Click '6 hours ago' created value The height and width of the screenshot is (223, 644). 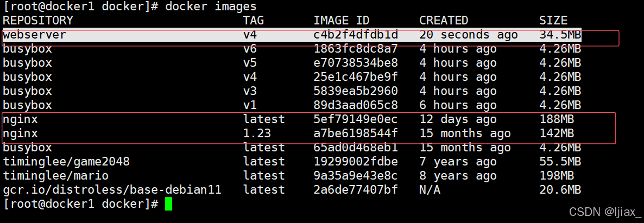[458, 105]
